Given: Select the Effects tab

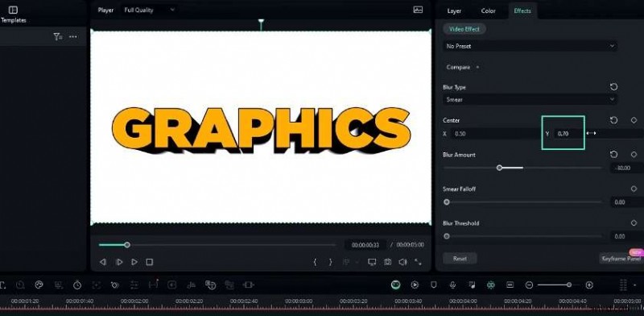Looking at the screenshot, I should (522, 10).
